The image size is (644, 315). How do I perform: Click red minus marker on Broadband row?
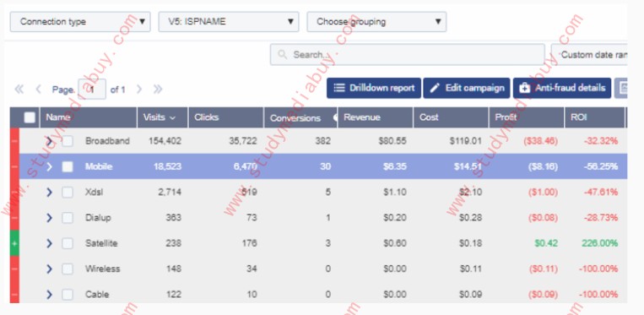pyautogui.click(x=14, y=141)
